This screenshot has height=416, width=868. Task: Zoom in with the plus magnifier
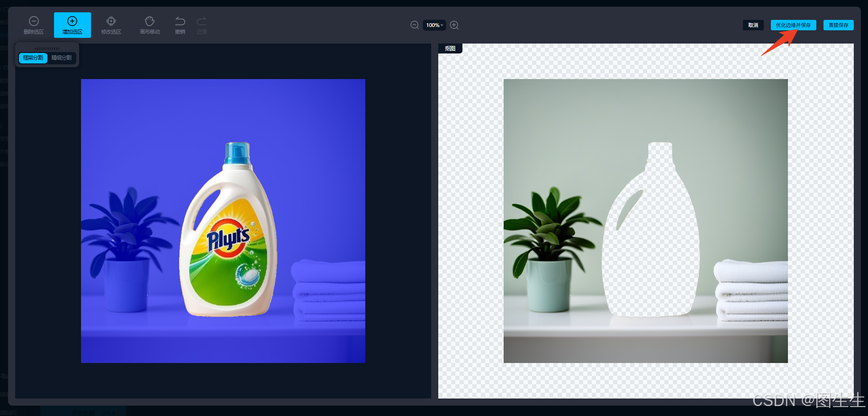tap(454, 25)
